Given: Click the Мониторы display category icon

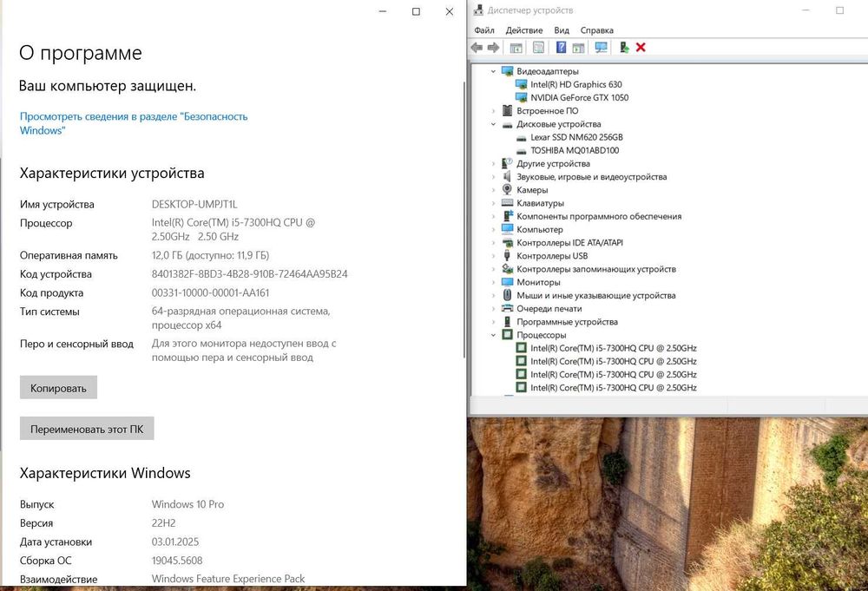Looking at the screenshot, I should click(x=507, y=282).
